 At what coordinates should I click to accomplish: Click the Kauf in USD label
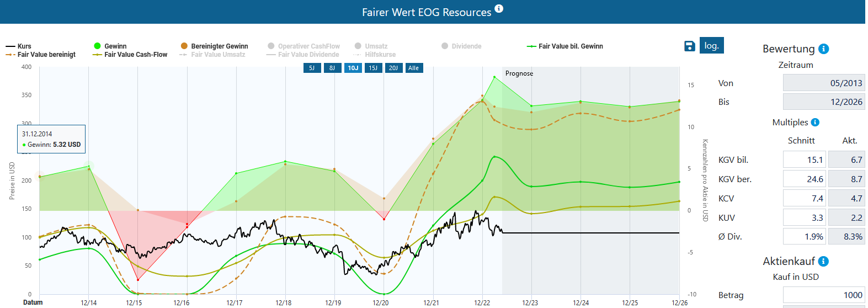(796, 277)
